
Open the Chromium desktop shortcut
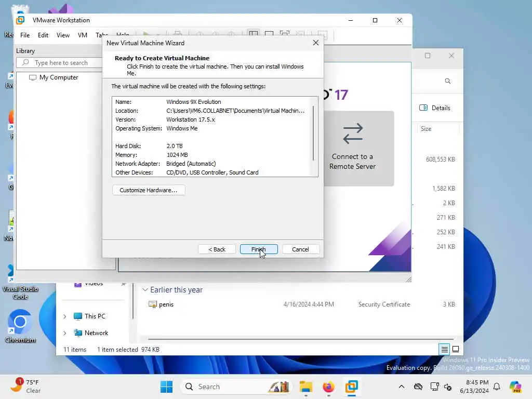20,326
